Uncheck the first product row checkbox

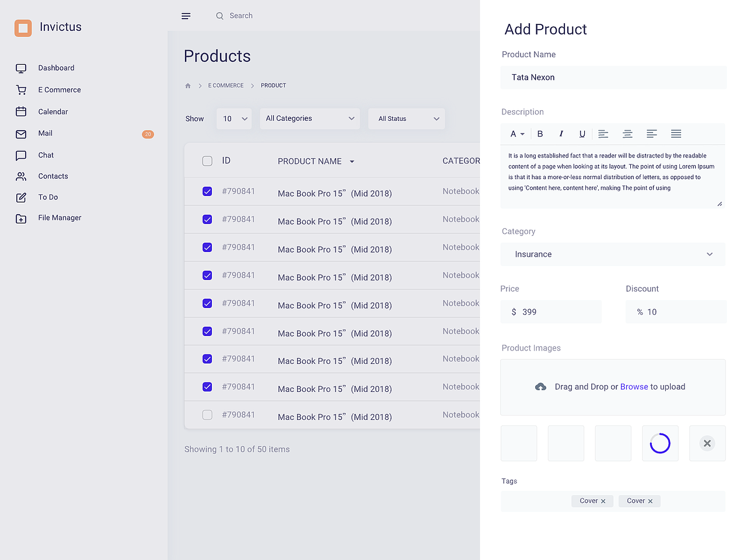(207, 191)
